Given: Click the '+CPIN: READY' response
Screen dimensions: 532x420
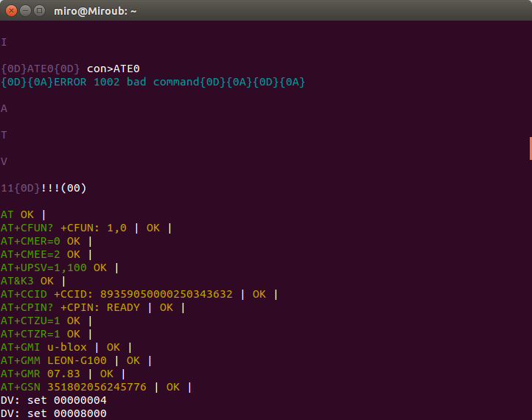Looking at the screenshot, I should point(100,307).
